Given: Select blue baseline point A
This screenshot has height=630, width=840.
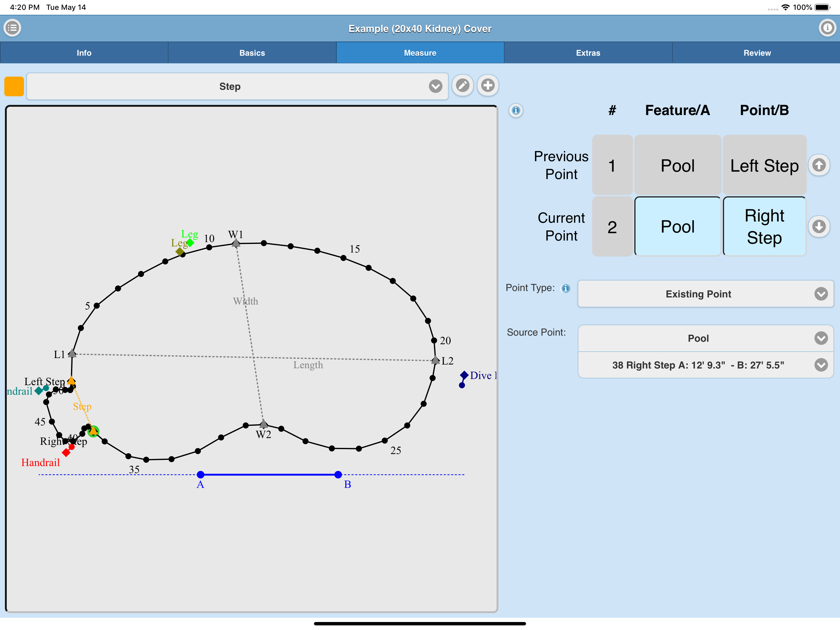Looking at the screenshot, I should click(x=200, y=474).
